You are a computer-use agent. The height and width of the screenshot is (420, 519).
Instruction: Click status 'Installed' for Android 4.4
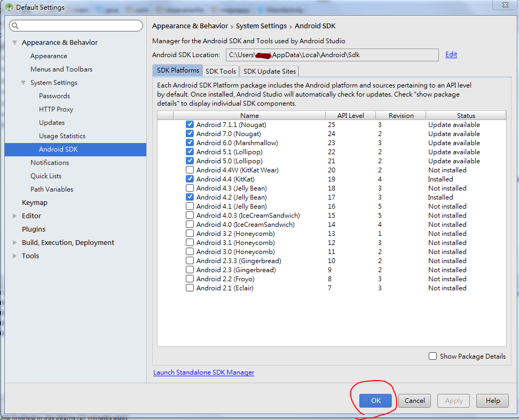tap(440, 179)
